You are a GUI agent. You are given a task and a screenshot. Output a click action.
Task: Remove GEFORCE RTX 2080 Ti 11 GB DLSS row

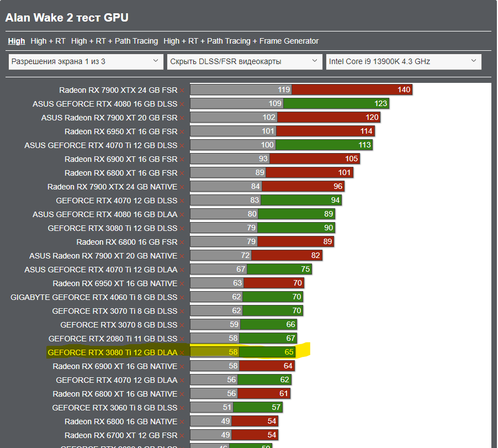(182, 339)
